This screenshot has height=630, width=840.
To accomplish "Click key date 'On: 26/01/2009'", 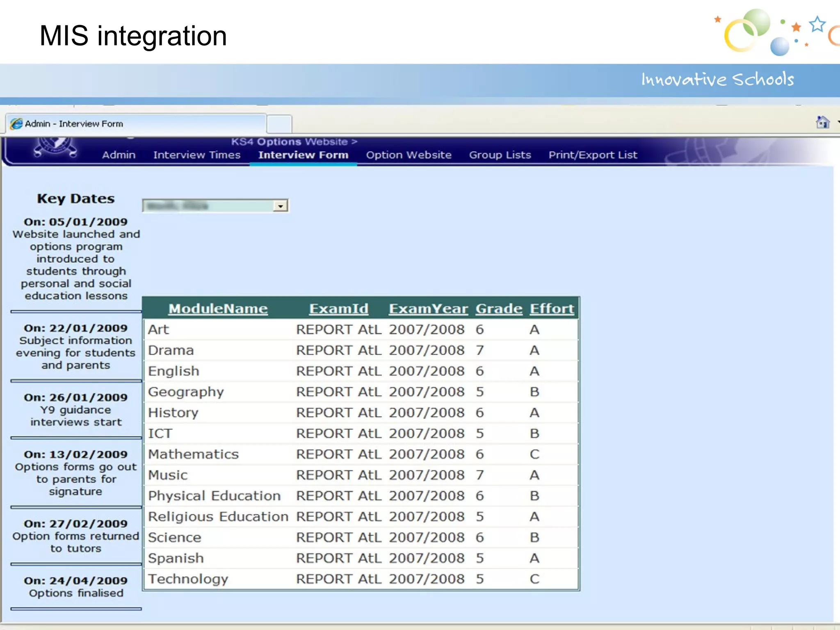I will pyautogui.click(x=76, y=397).
